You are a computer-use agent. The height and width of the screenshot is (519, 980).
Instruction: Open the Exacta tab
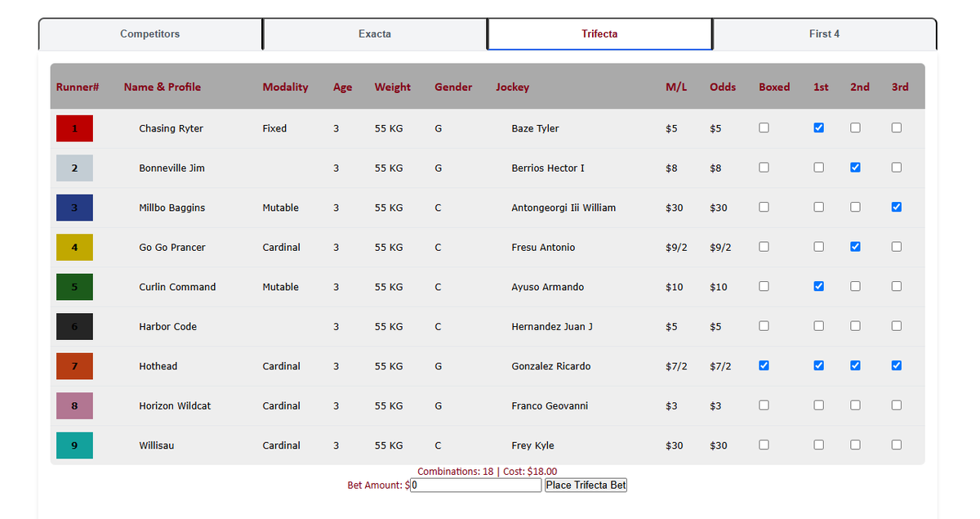click(375, 34)
